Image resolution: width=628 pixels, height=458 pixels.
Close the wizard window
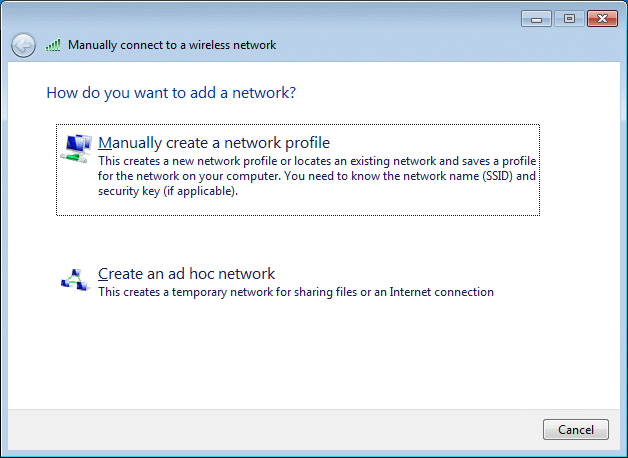tap(602, 19)
